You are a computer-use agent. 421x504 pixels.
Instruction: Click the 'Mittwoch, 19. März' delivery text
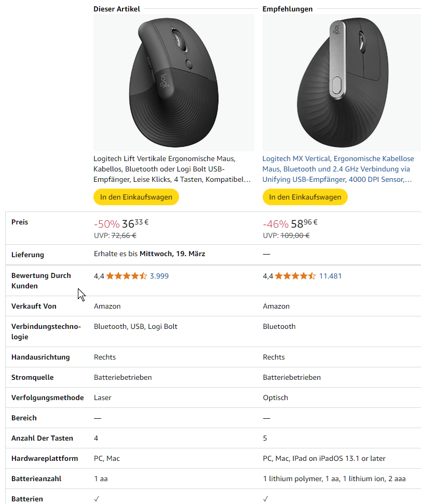pos(172,254)
